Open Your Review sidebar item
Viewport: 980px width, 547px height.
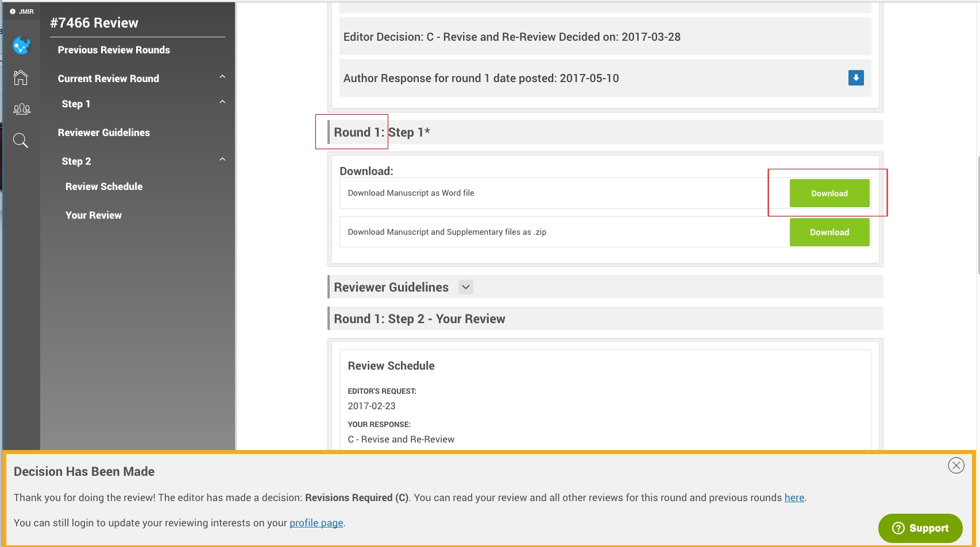(x=94, y=215)
